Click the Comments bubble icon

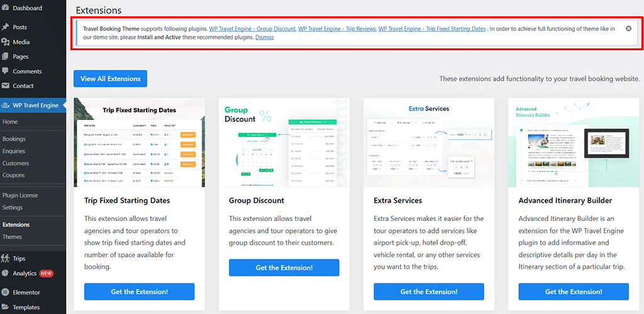pyautogui.click(x=6, y=71)
